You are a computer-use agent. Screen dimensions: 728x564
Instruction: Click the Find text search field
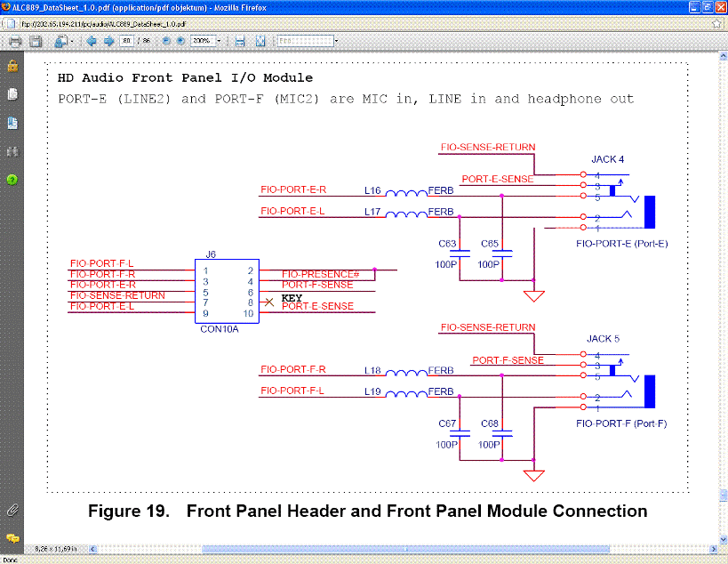click(x=305, y=41)
